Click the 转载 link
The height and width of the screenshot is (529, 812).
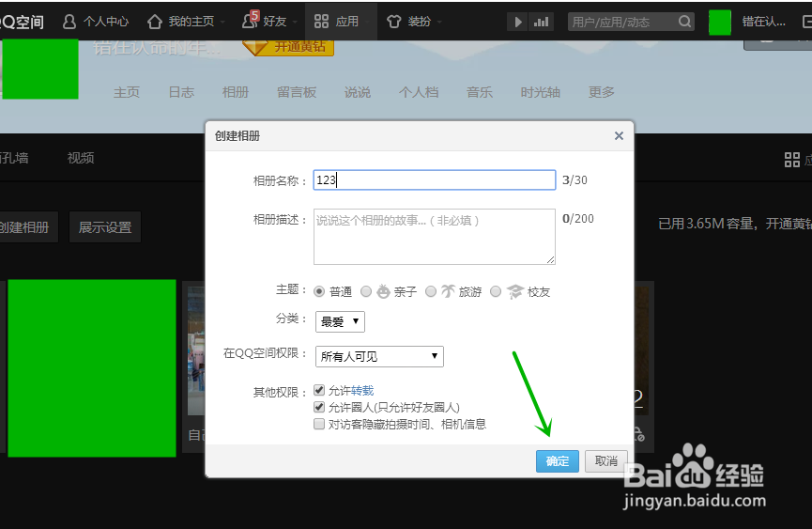point(362,391)
